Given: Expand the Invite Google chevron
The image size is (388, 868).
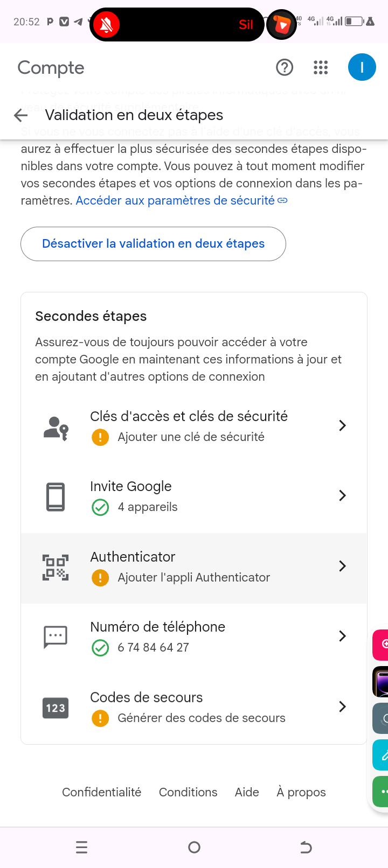Looking at the screenshot, I should tap(342, 495).
